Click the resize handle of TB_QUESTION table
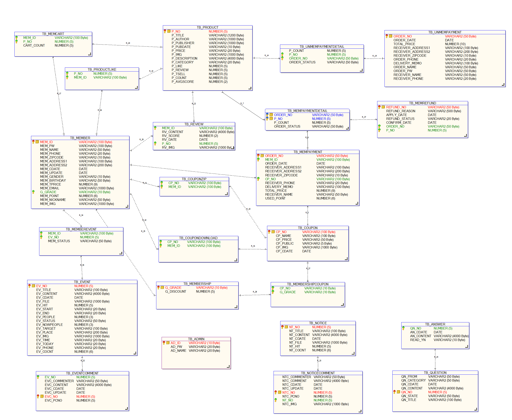 point(476,409)
